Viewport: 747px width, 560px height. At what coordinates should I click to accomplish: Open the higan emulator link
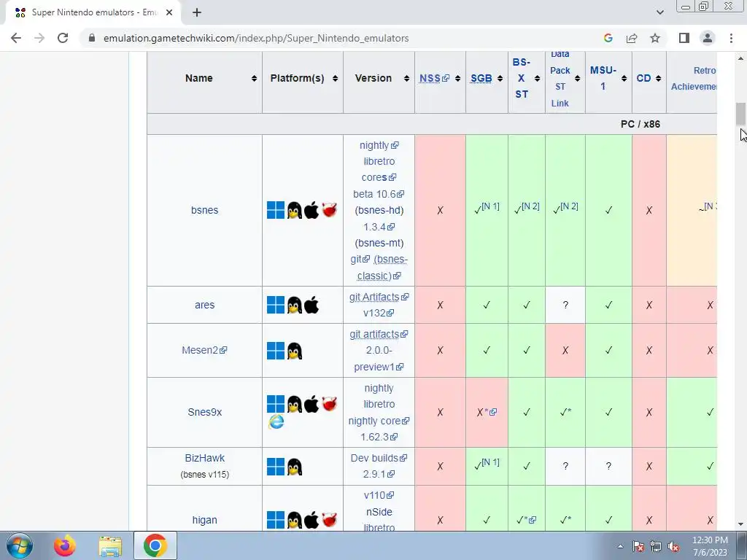(204, 520)
